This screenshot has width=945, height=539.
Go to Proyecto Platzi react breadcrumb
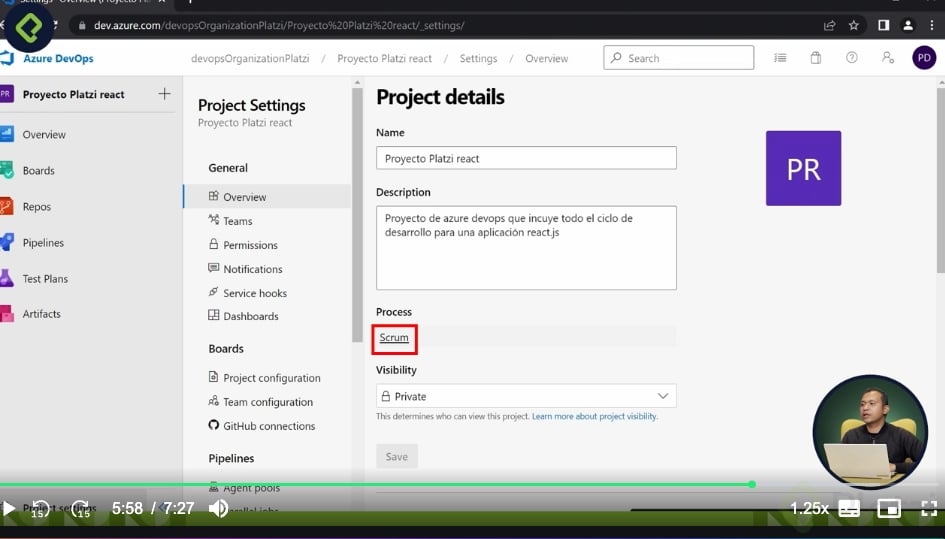(x=385, y=58)
